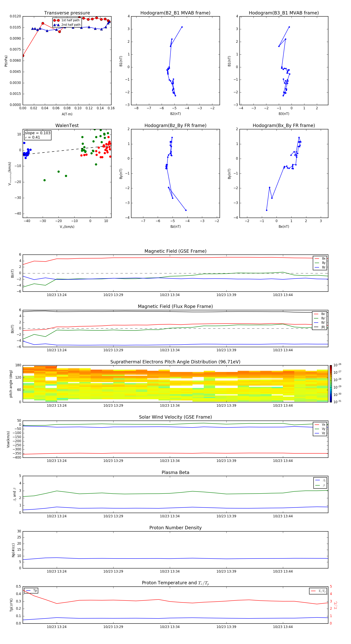Click the 'Np(#/cc)' axis label
The image size is (351, 644).
(13, 550)
